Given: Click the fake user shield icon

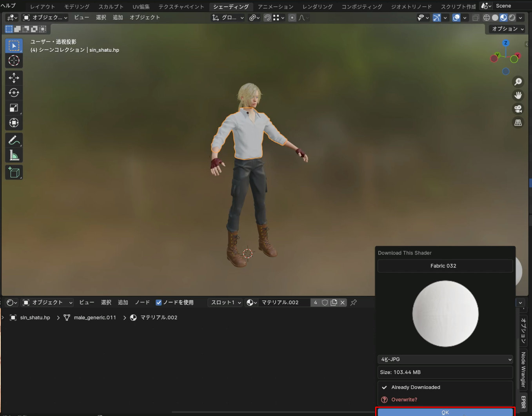Looking at the screenshot, I should pos(325,303).
